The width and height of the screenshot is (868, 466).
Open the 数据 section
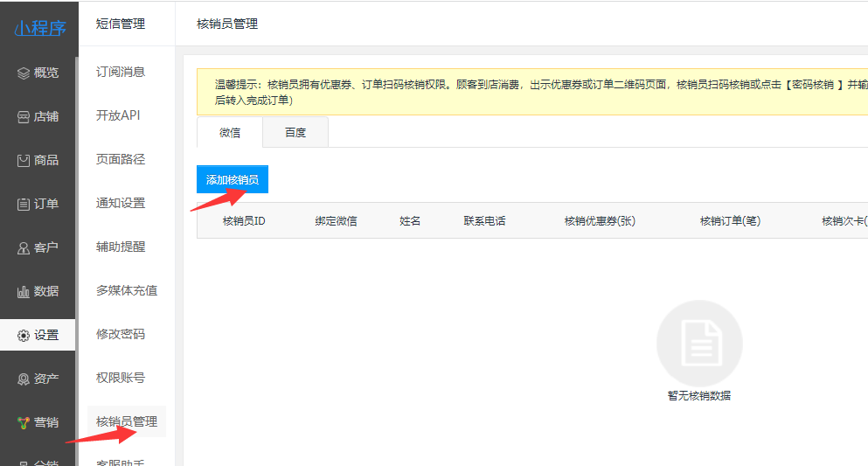tap(38, 291)
